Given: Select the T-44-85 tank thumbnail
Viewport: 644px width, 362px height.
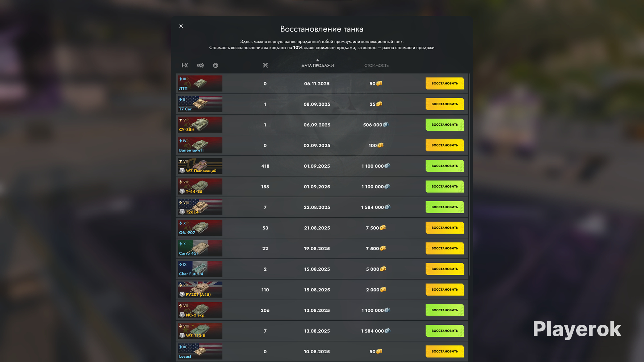Looking at the screenshot, I should [x=200, y=187].
